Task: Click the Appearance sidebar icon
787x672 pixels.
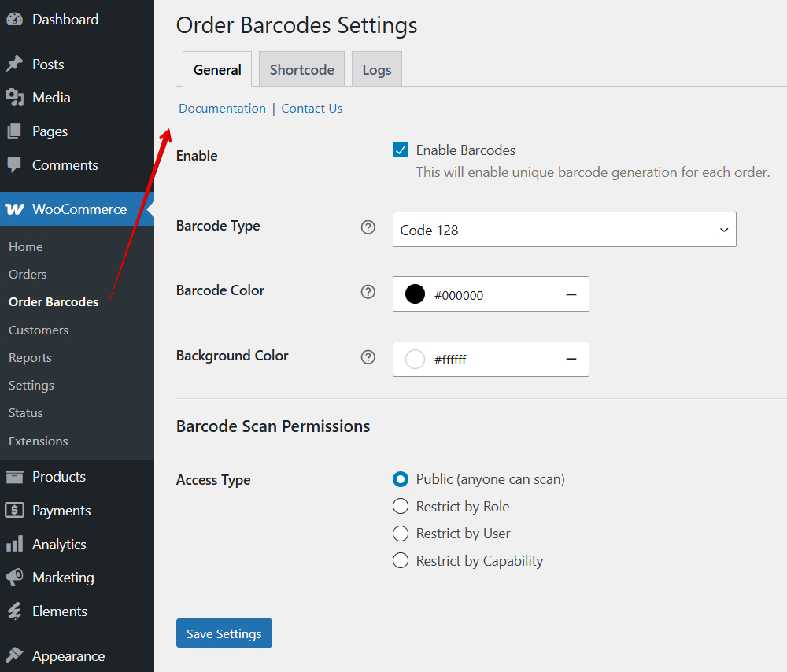Action: pyautogui.click(x=17, y=655)
